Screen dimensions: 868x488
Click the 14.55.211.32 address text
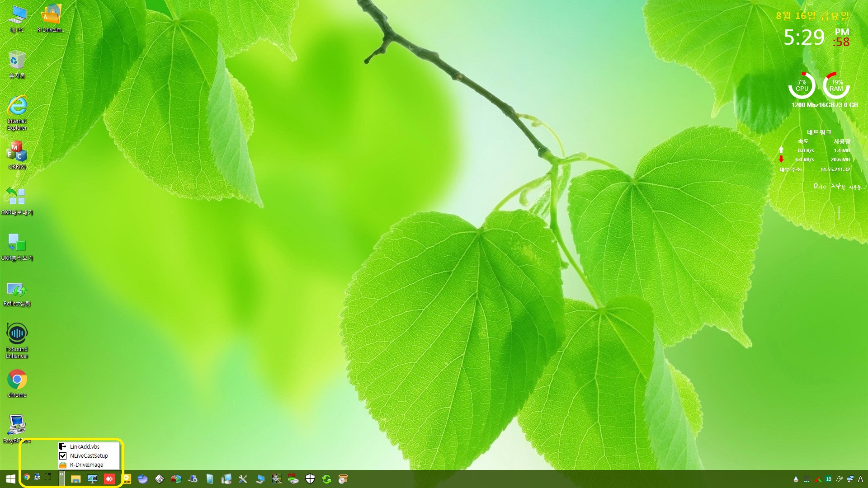pos(835,169)
